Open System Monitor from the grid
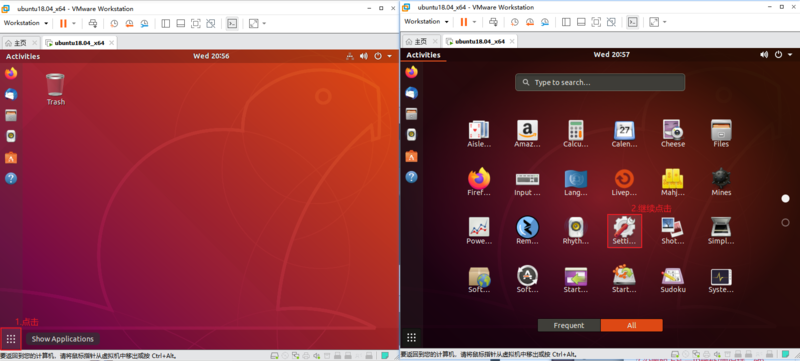 (x=721, y=279)
